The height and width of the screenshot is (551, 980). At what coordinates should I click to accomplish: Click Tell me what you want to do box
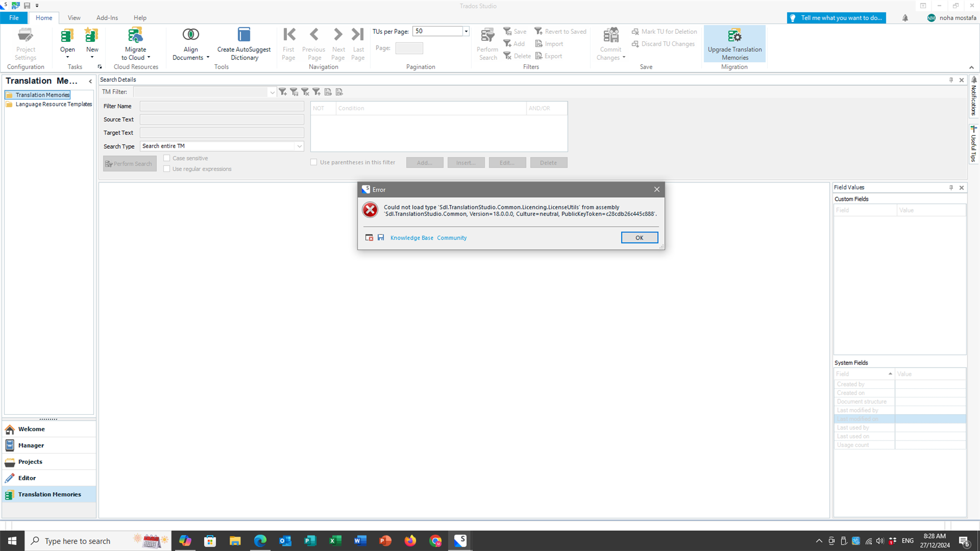(836, 18)
